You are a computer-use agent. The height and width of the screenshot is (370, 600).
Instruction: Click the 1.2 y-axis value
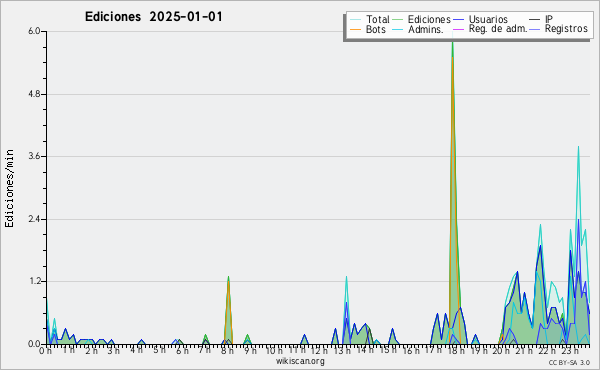coord(34,281)
